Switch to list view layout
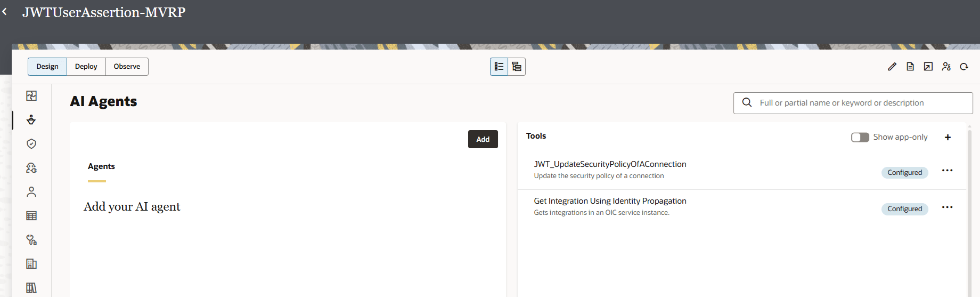 [499, 67]
